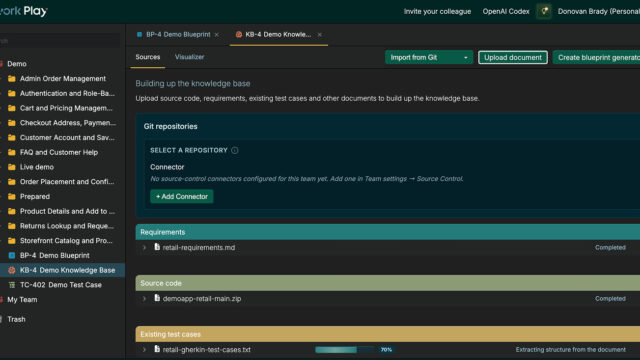Click the TC-402 Demo Test Case sidebar icon

click(12, 284)
